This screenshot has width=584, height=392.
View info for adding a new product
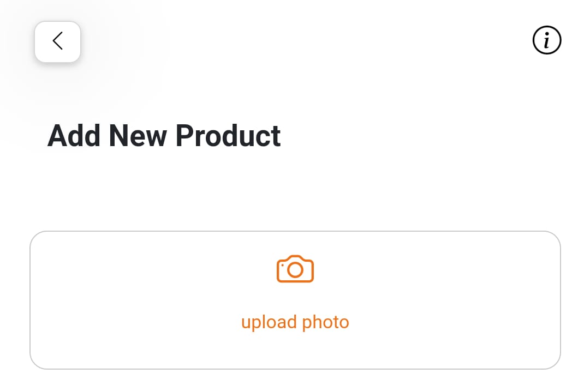[x=547, y=40]
